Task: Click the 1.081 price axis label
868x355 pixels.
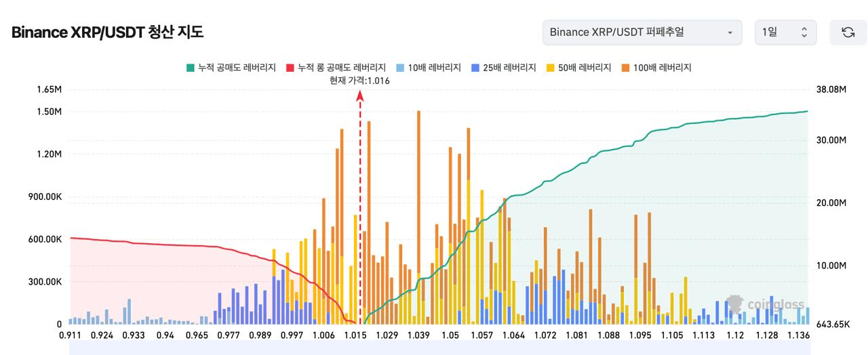Action: pyautogui.click(x=576, y=335)
